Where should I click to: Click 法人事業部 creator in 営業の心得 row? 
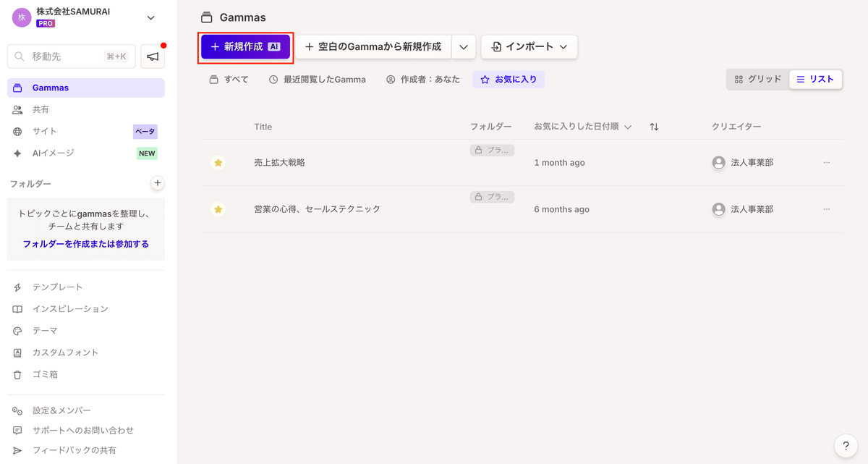coord(743,209)
